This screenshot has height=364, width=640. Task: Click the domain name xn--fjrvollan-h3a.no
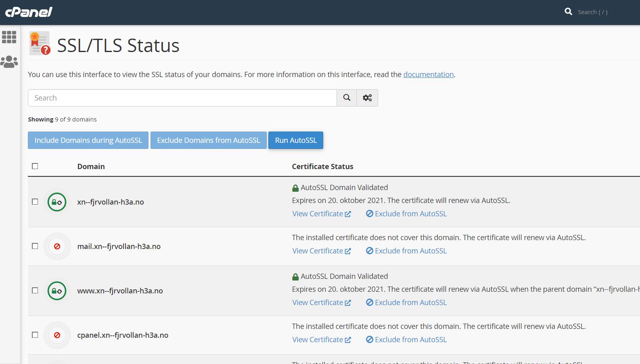click(111, 202)
